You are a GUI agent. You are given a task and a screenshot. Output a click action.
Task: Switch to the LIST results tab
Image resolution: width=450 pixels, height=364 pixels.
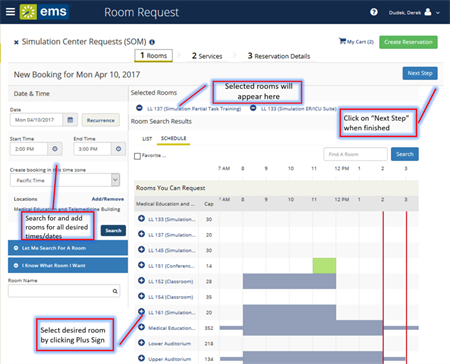point(147,139)
